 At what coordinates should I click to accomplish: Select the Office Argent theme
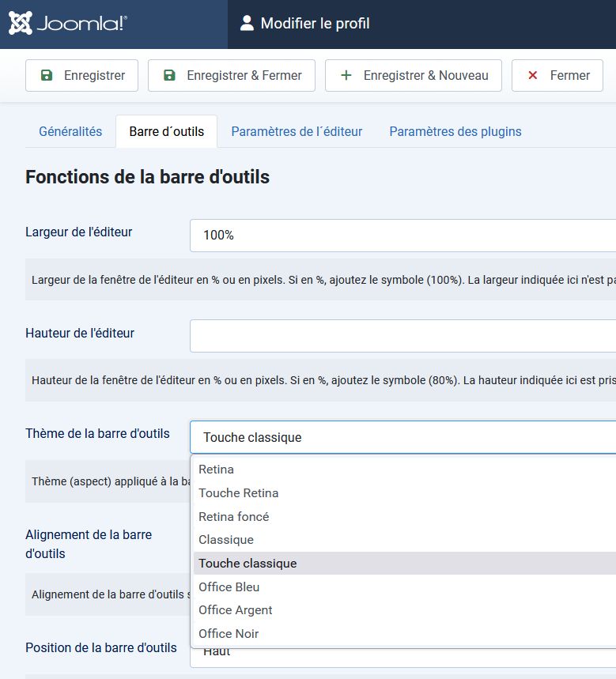(235, 610)
